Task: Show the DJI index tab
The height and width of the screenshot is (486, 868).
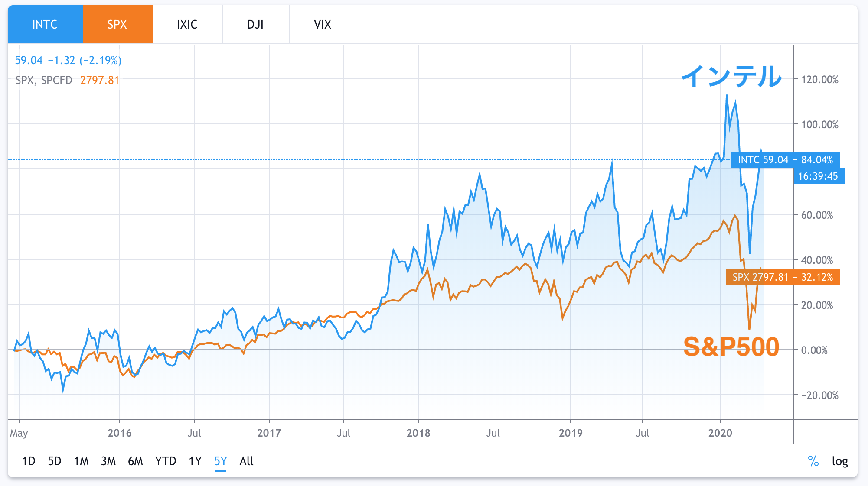Action: tap(255, 24)
